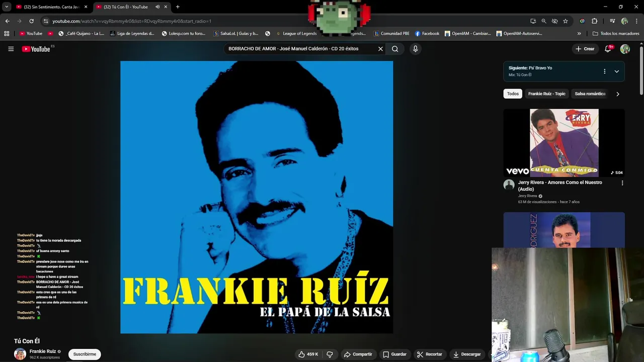Open the League of Legends bookmark
Screen dimensions: 644x362
[296, 34]
